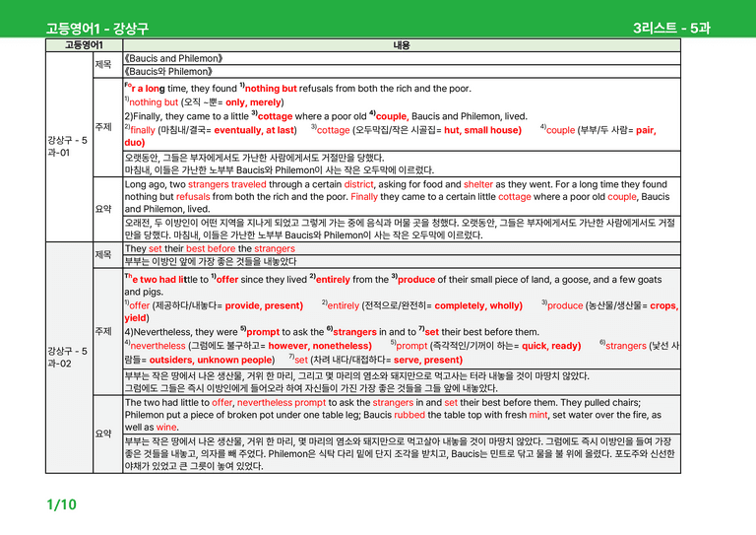The image size is (756, 535).
Task: Click the page indicator 1/10
Action: [61, 504]
